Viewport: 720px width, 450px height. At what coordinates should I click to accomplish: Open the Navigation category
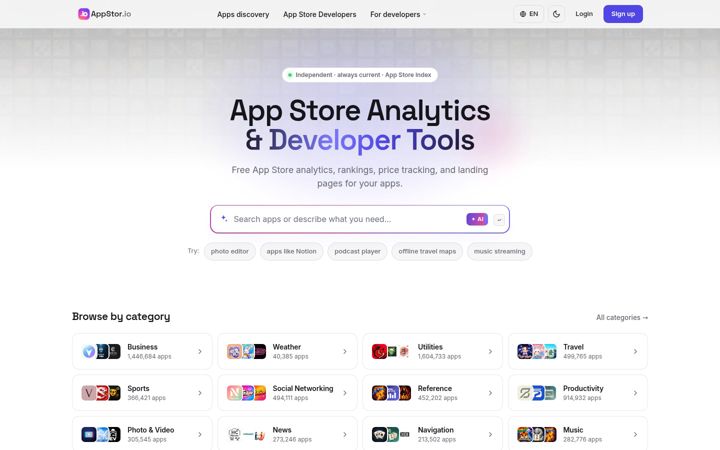coord(432,434)
